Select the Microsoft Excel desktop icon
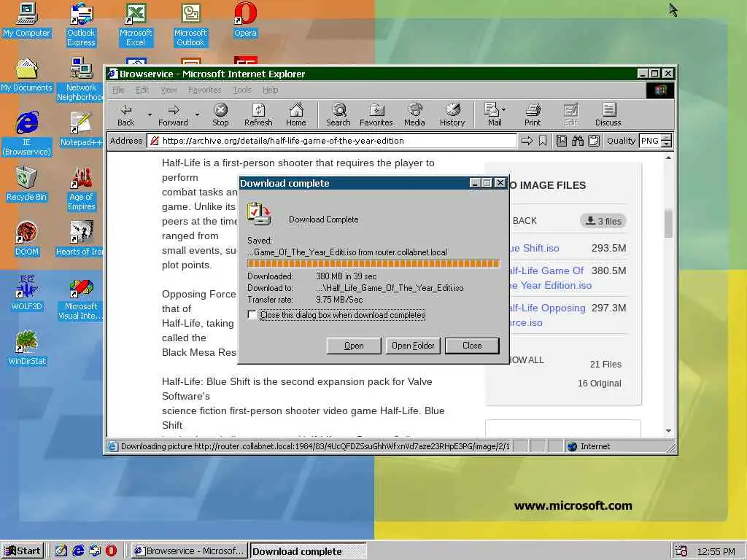 click(x=136, y=25)
